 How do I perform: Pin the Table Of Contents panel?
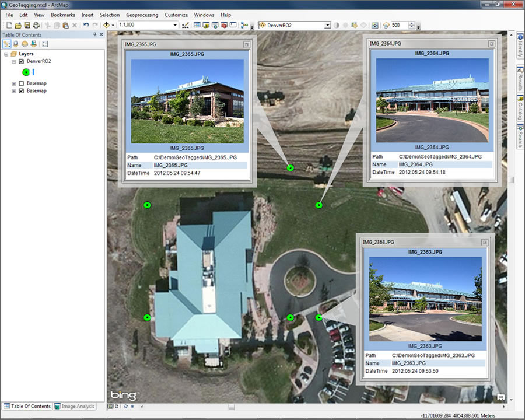[94, 34]
